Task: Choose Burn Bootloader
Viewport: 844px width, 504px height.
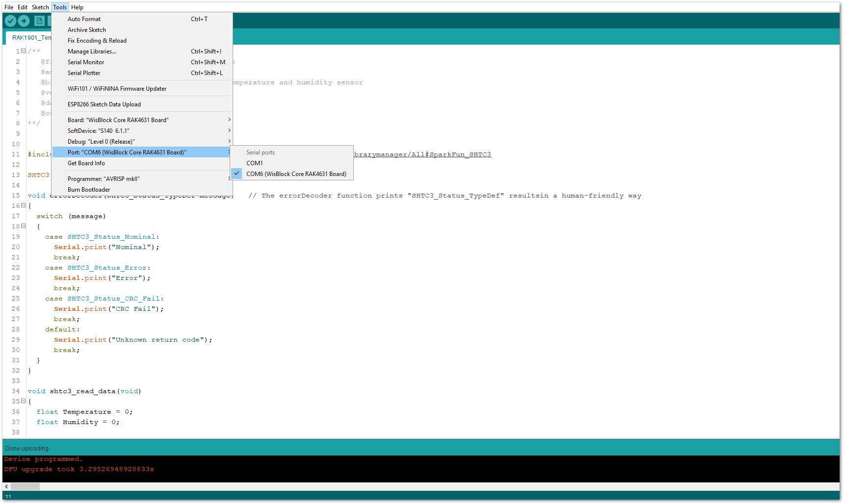Action: tap(142, 190)
